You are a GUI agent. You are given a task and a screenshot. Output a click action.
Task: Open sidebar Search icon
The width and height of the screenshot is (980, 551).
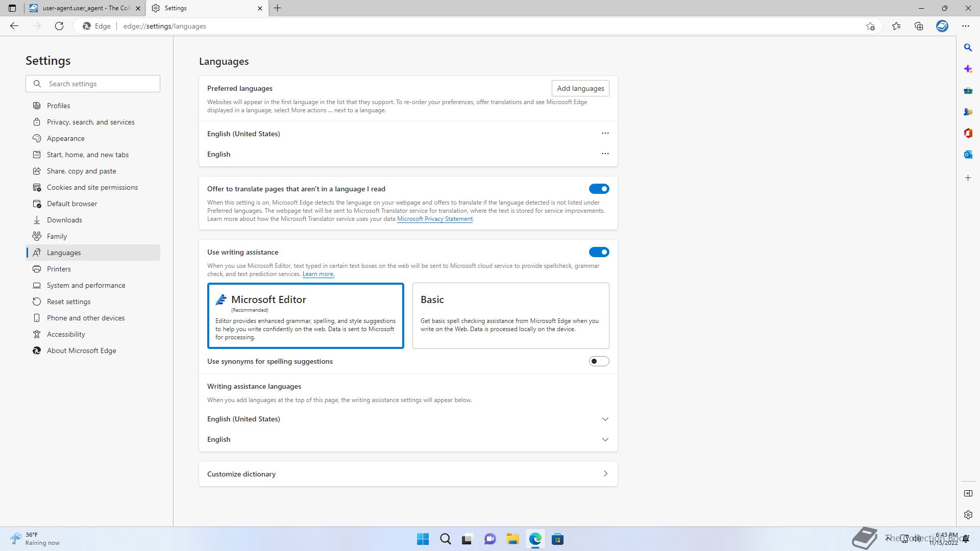(x=968, y=47)
